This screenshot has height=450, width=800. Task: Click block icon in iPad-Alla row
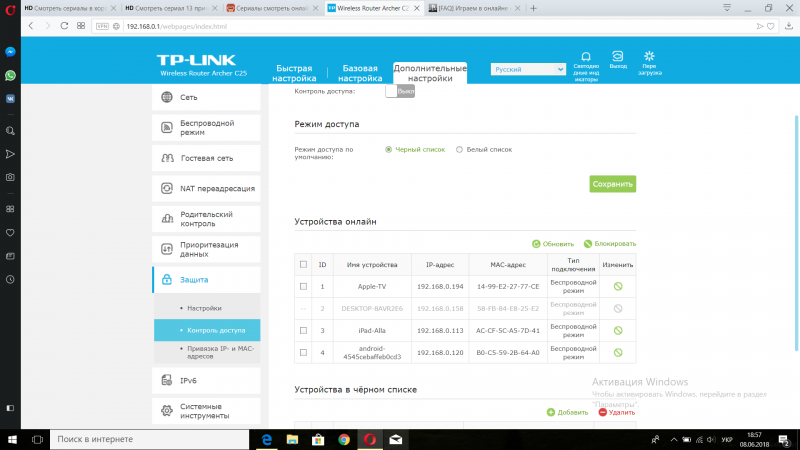point(618,330)
